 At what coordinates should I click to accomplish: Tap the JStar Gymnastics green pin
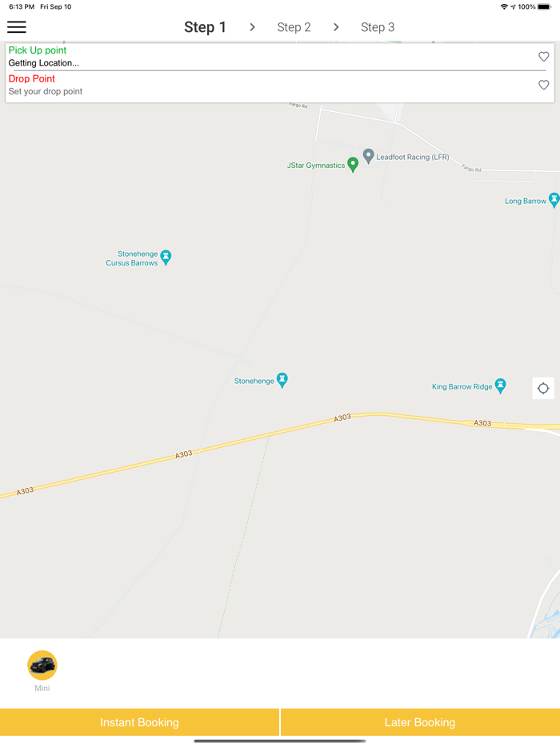(353, 165)
